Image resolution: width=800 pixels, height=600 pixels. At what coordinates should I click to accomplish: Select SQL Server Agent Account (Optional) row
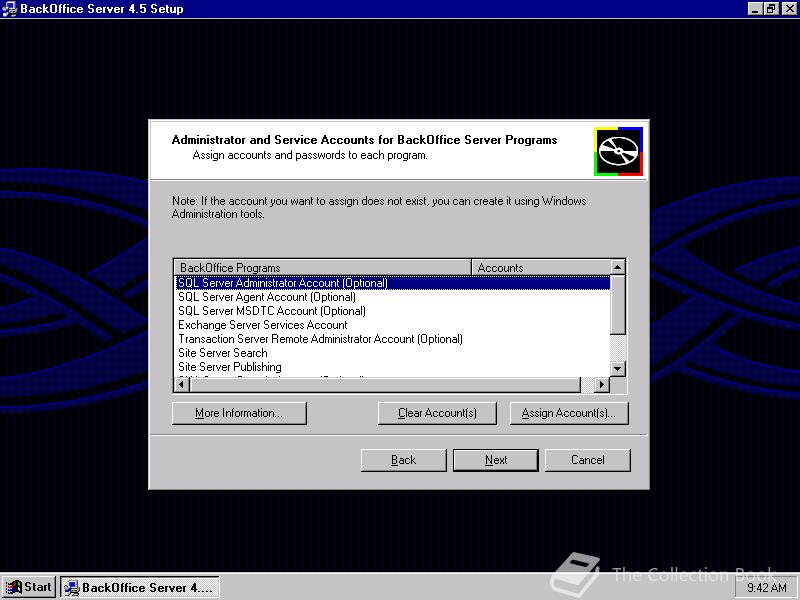click(392, 297)
